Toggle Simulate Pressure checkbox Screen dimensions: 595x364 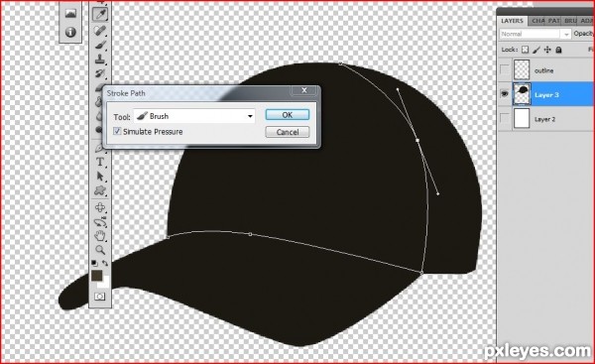pos(117,131)
